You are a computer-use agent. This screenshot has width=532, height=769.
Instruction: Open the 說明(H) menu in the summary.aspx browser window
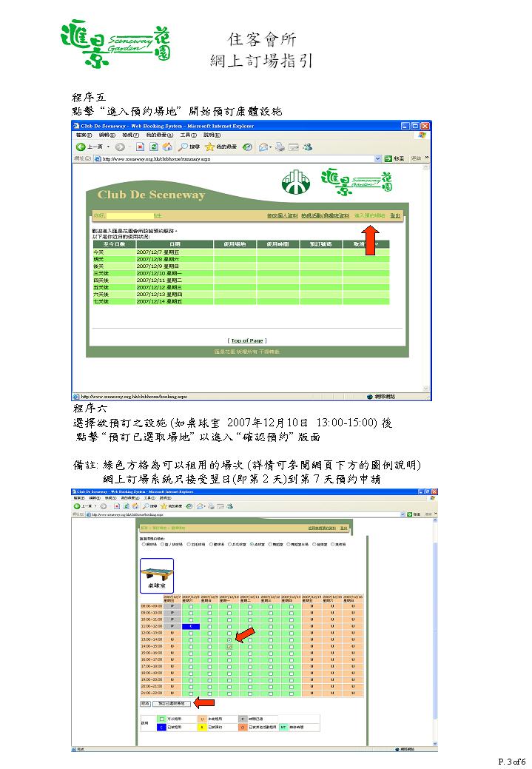coord(212,135)
